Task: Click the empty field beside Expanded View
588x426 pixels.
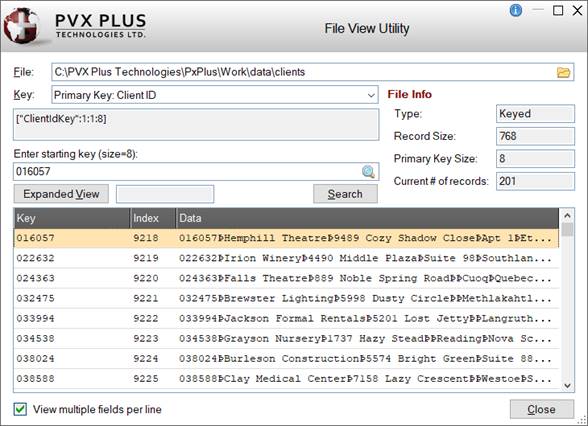Action: (x=165, y=194)
